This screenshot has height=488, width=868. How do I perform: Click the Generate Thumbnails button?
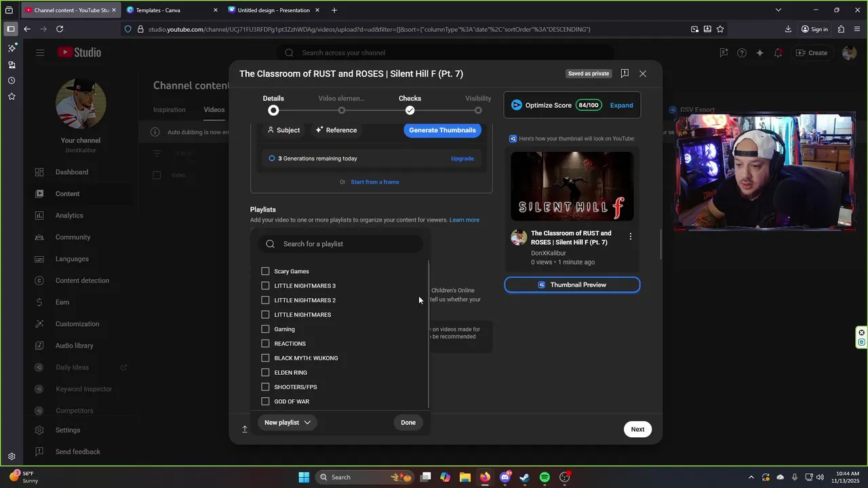442,130
